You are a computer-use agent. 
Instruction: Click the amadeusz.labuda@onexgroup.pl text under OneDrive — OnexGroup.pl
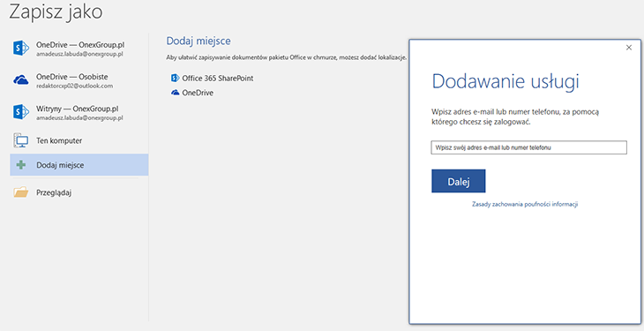pos(79,54)
